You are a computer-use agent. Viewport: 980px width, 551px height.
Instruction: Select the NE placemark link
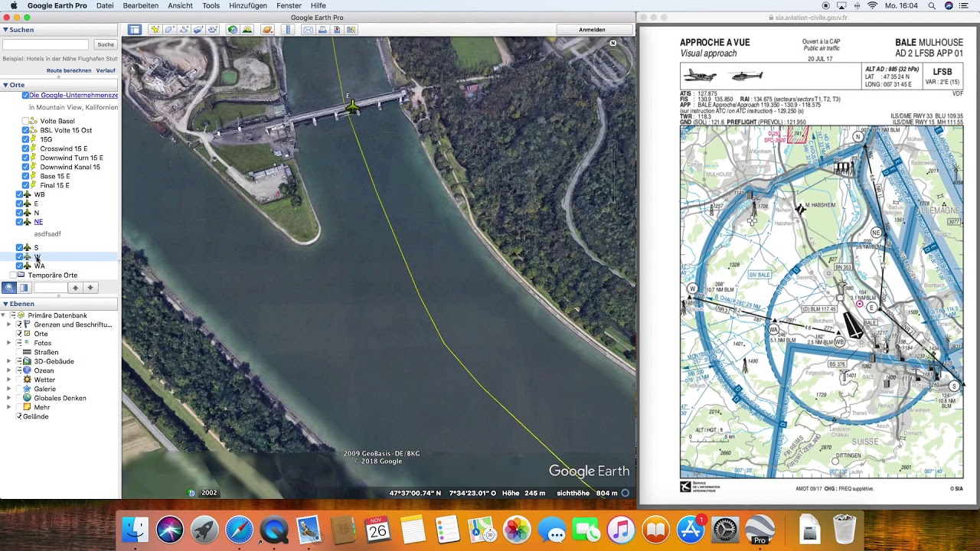38,222
